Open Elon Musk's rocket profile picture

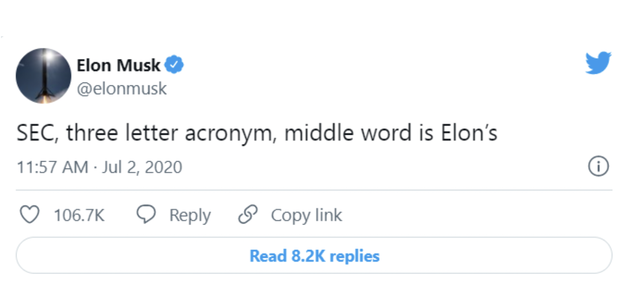coord(43,76)
